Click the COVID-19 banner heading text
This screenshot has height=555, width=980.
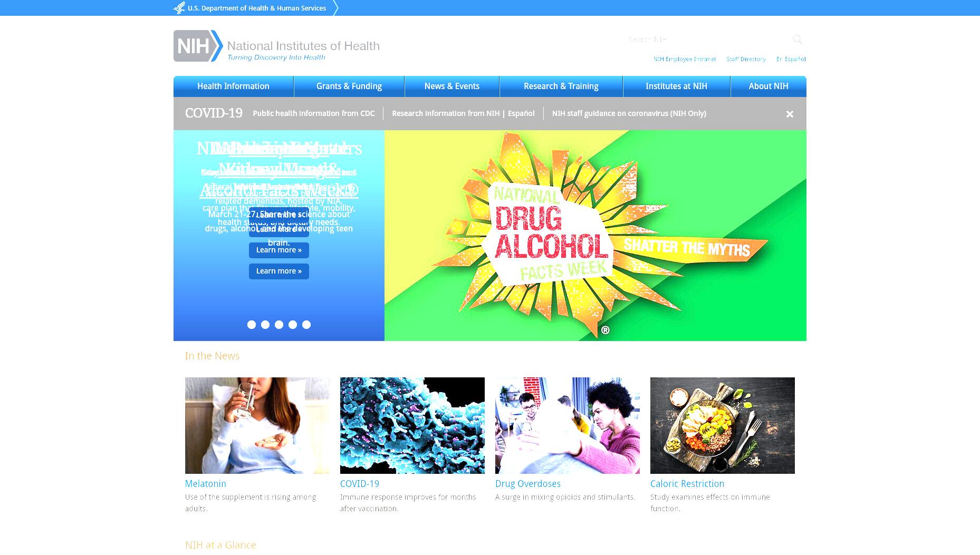(x=214, y=113)
